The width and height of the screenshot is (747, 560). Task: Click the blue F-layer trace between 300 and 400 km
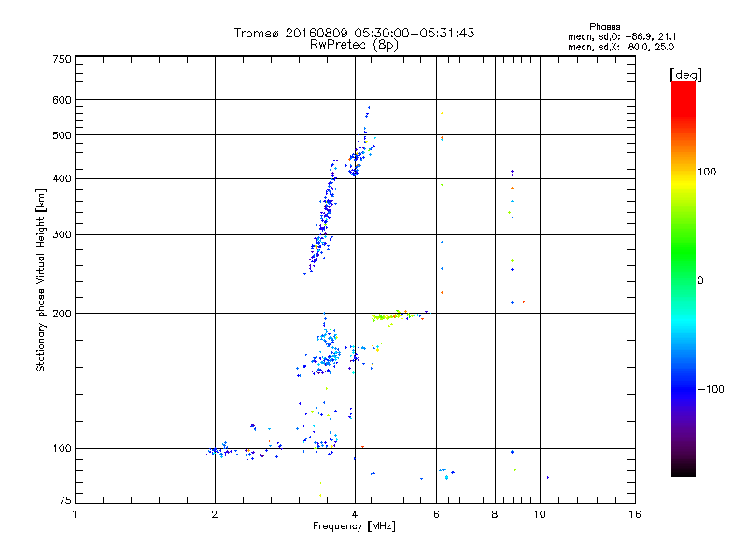coord(328,205)
